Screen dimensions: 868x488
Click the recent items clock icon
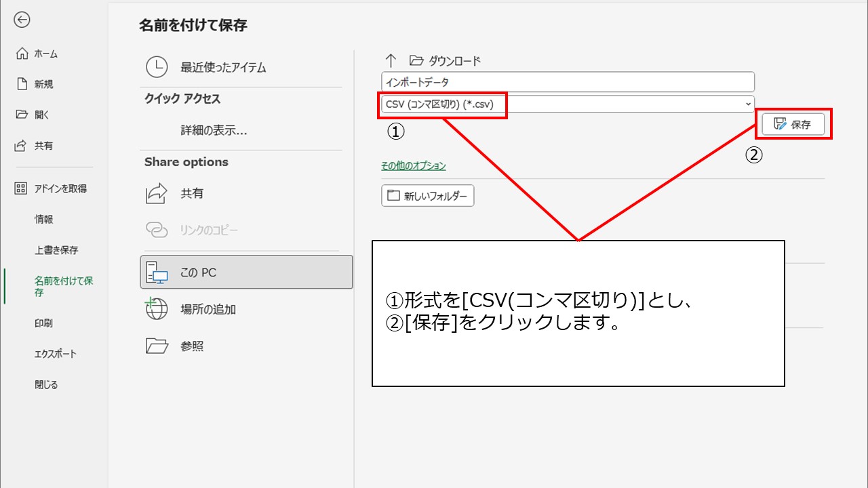157,67
